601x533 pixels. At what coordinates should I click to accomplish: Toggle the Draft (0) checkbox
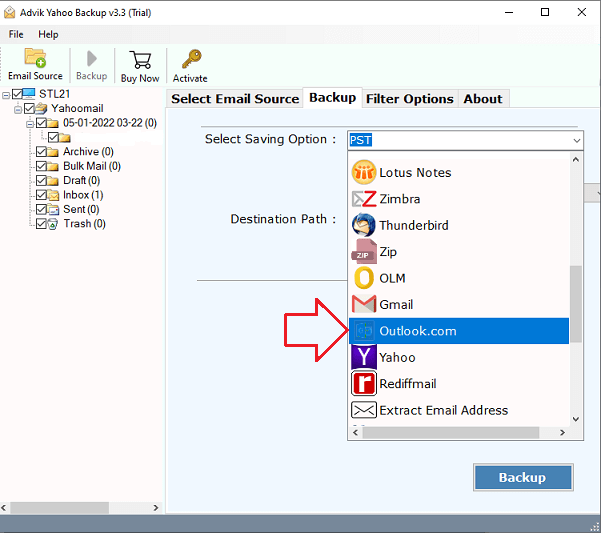41,180
